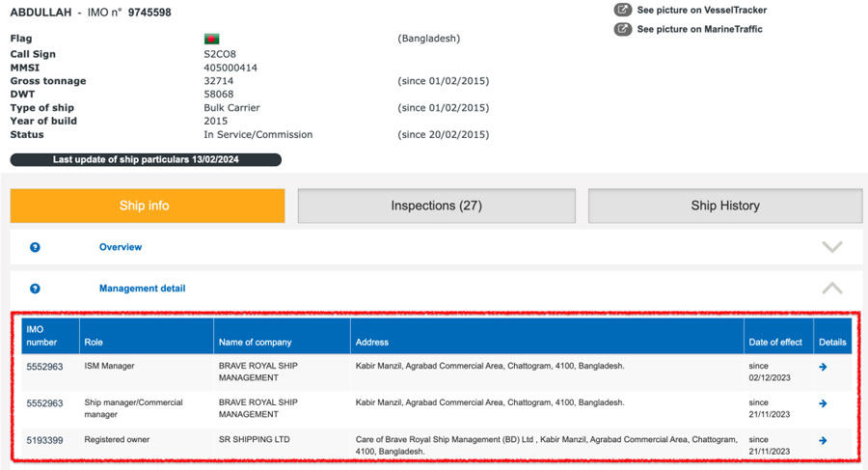Image resolution: width=868 pixels, height=470 pixels.
Task: Click BRAVE ROYAL SHIP MANAGEMENT in ISM Manager row
Action: pyautogui.click(x=258, y=372)
